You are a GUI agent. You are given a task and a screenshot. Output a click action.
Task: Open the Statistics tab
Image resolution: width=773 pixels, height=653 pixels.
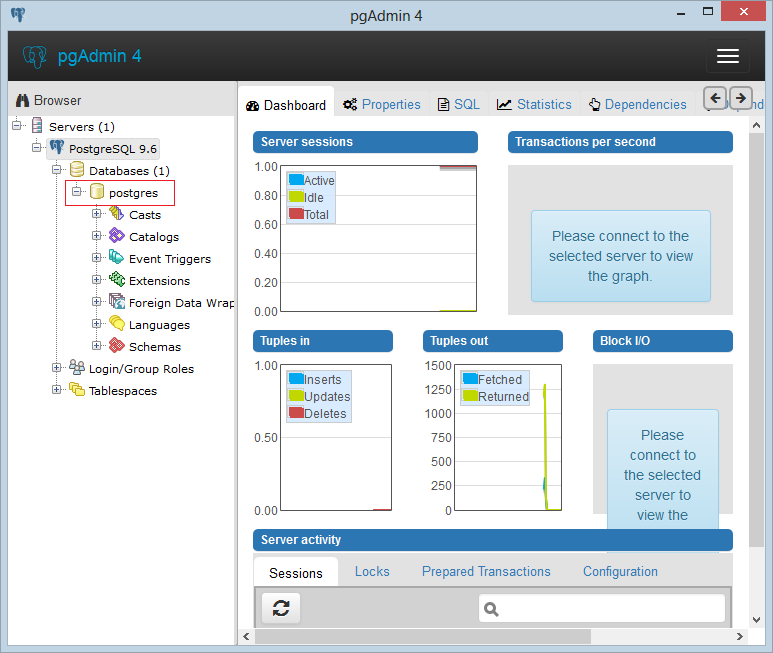534,104
